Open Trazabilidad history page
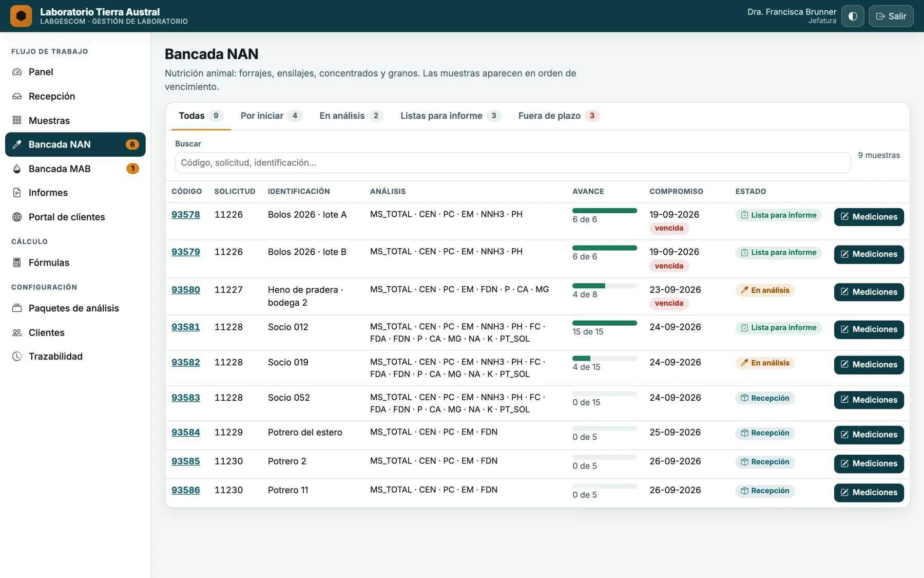Image resolution: width=924 pixels, height=578 pixels. [75, 356]
